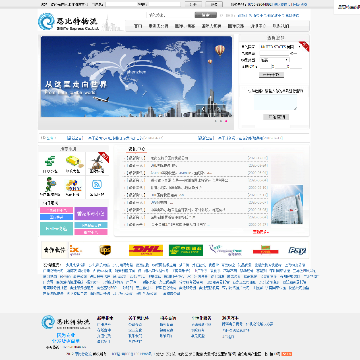The image size is (360, 360).
Task: Click the green China Post partner logo
Action: click(186, 250)
